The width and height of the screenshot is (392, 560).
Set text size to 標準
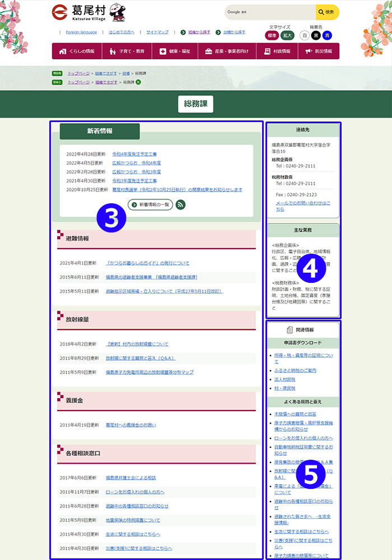272,35
